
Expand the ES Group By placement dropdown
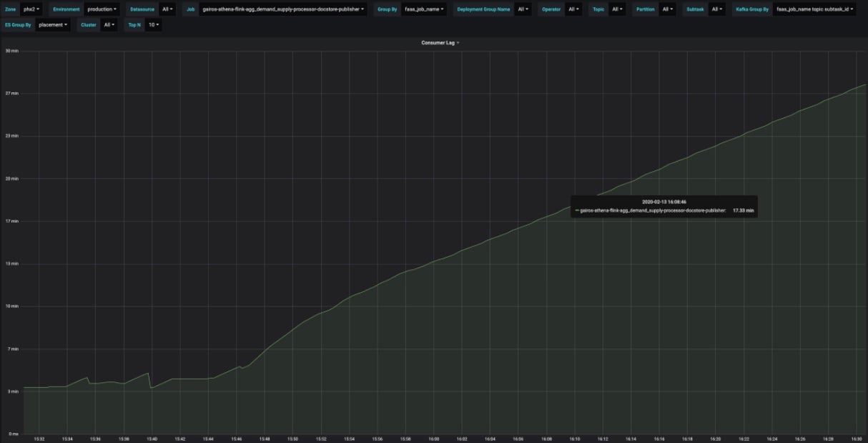tap(54, 24)
